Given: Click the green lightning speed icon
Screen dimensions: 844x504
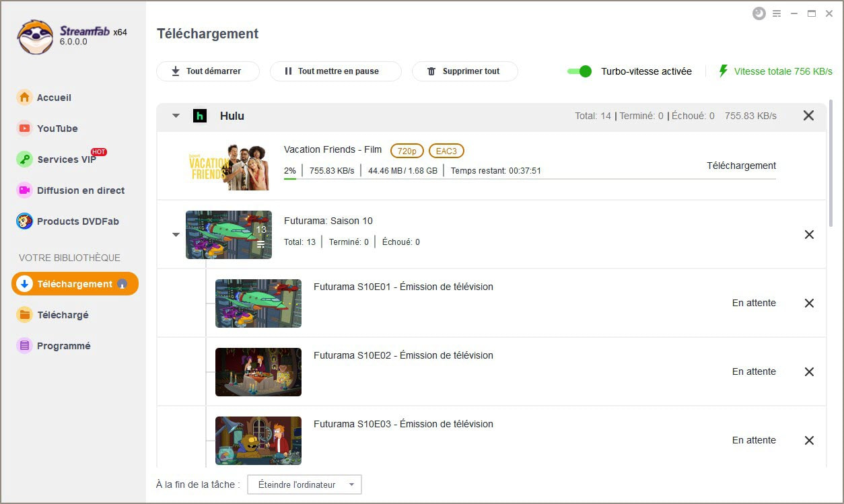Looking at the screenshot, I should [x=724, y=71].
